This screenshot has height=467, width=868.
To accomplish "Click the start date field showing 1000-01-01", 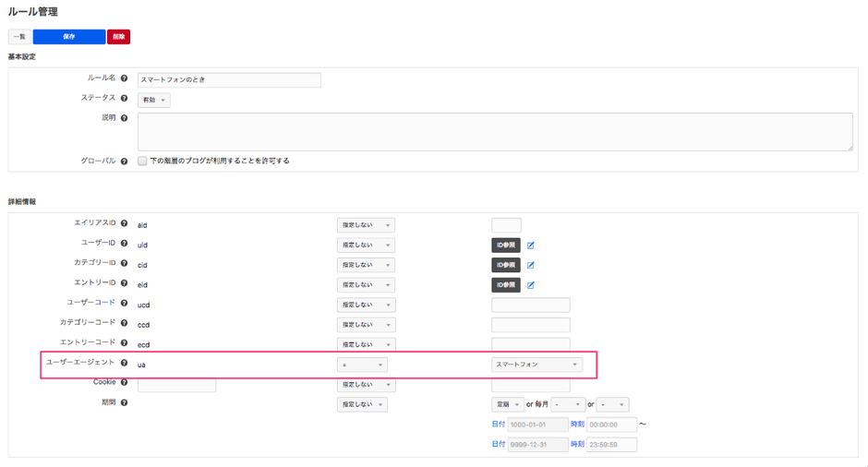I will (537, 425).
